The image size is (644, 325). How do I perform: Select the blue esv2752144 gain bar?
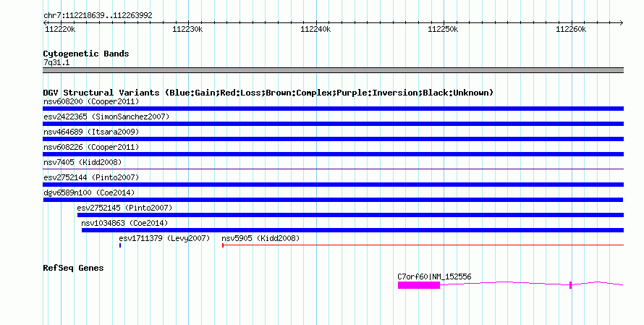[333, 185]
